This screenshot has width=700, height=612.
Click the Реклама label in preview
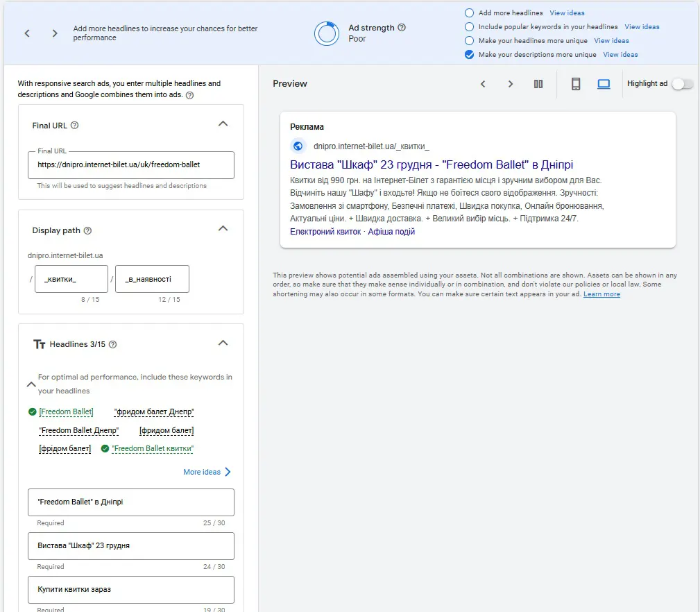[x=307, y=127]
